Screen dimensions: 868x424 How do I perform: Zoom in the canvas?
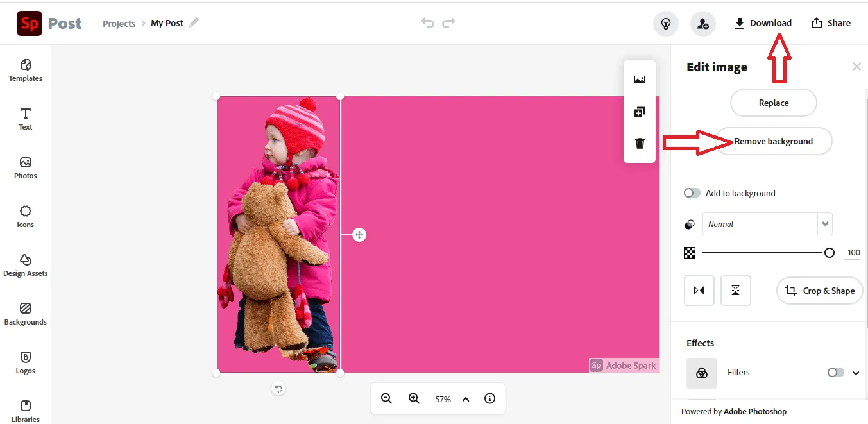(414, 398)
